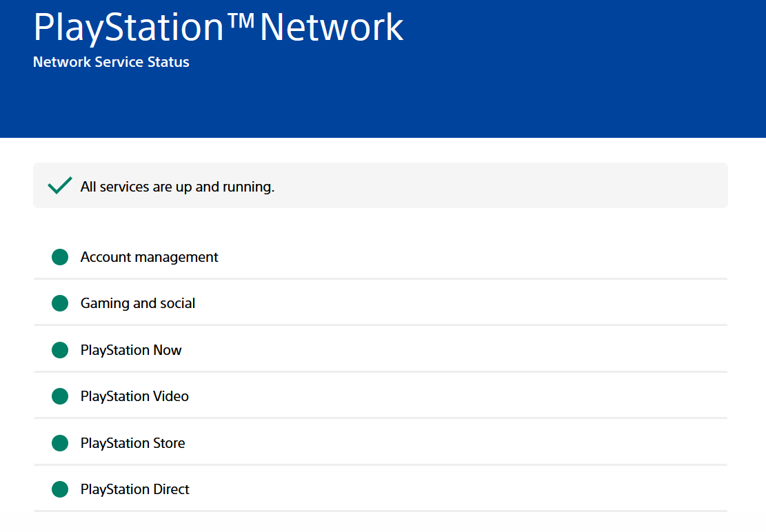Click the PlayStation Network page title
Screen dimensions: 766x532
pos(219,28)
